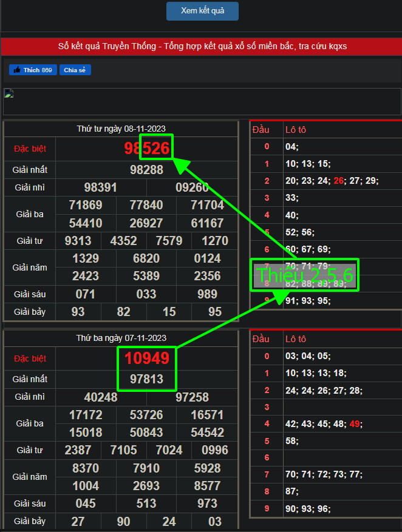
Task: Select the Giải năm number 8370
Action: click(86, 468)
